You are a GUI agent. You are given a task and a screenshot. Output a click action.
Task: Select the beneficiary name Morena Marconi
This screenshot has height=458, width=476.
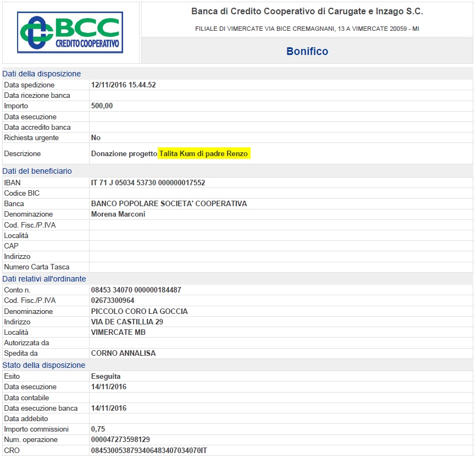pos(118,214)
